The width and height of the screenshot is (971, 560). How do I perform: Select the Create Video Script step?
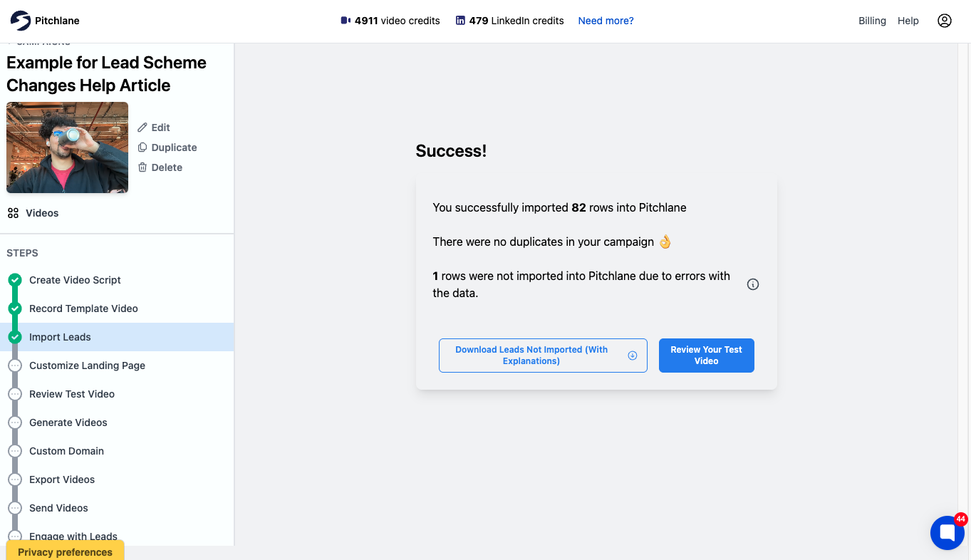[75, 280]
